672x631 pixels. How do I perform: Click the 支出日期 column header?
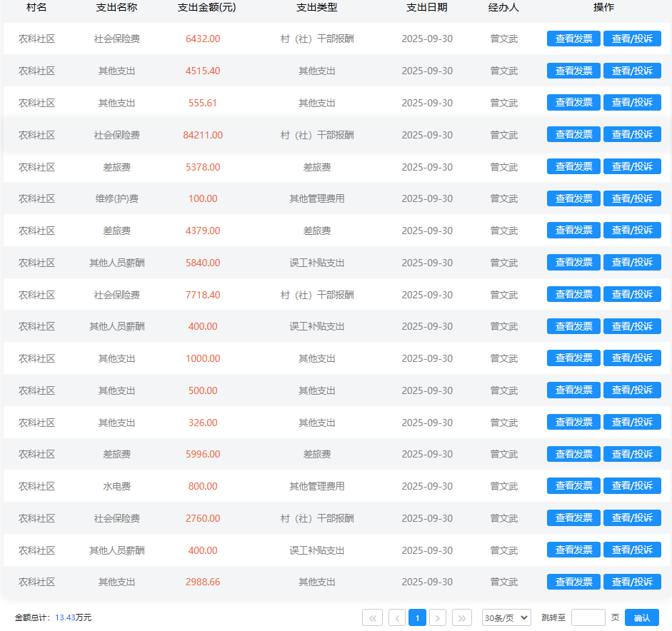(x=427, y=8)
